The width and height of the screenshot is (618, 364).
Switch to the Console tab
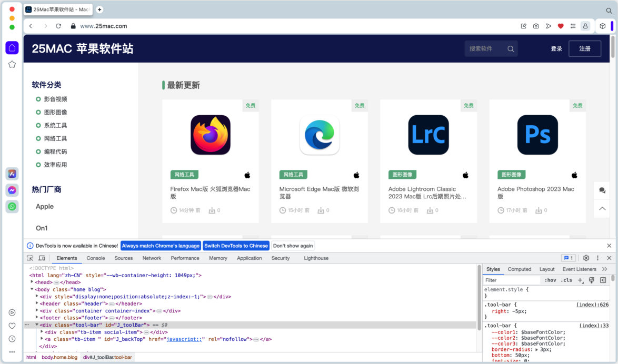[95, 258]
